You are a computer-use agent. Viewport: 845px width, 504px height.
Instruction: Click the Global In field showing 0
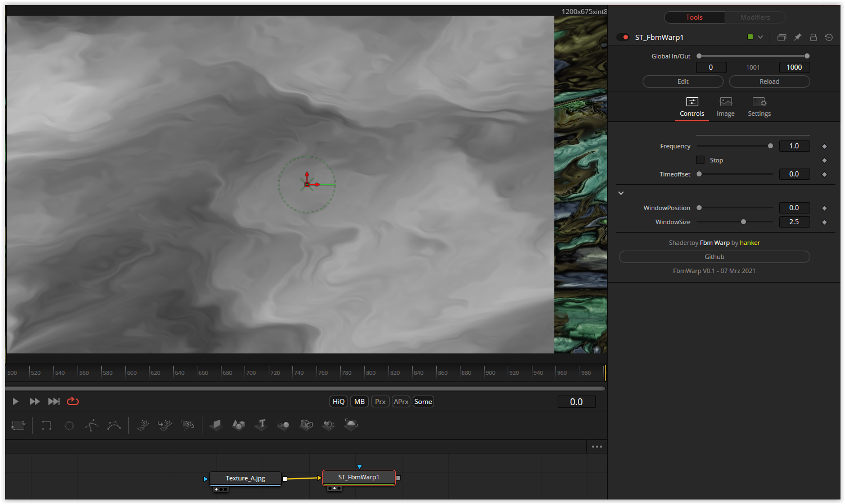click(x=711, y=67)
